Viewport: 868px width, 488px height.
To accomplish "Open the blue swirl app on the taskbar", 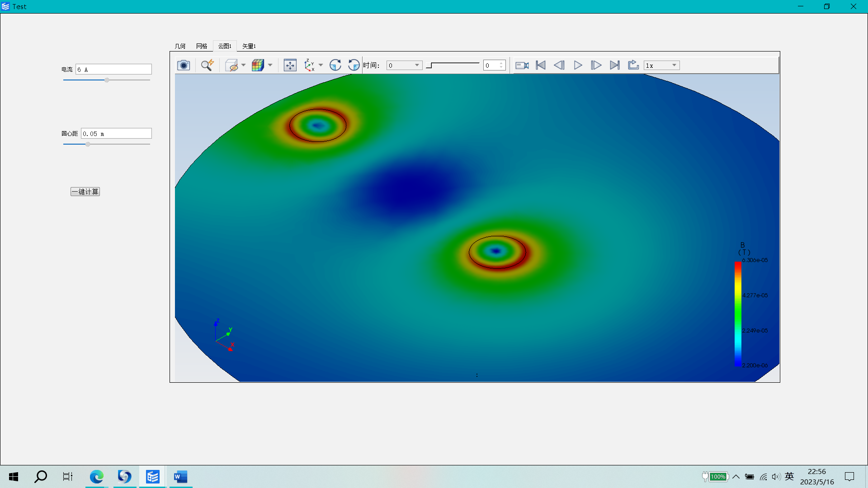I will (x=124, y=477).
